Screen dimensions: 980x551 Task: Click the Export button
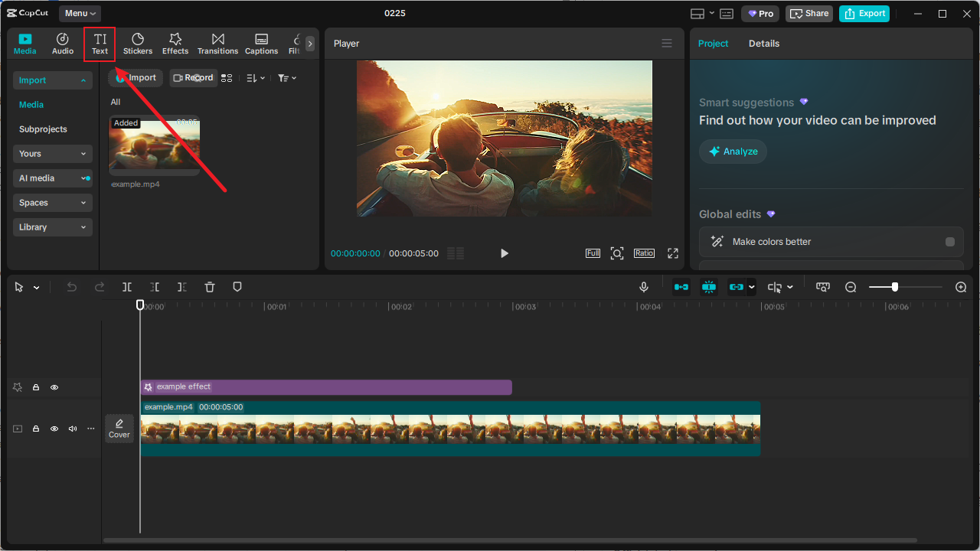pyautogui.click(x=864, y=13)
